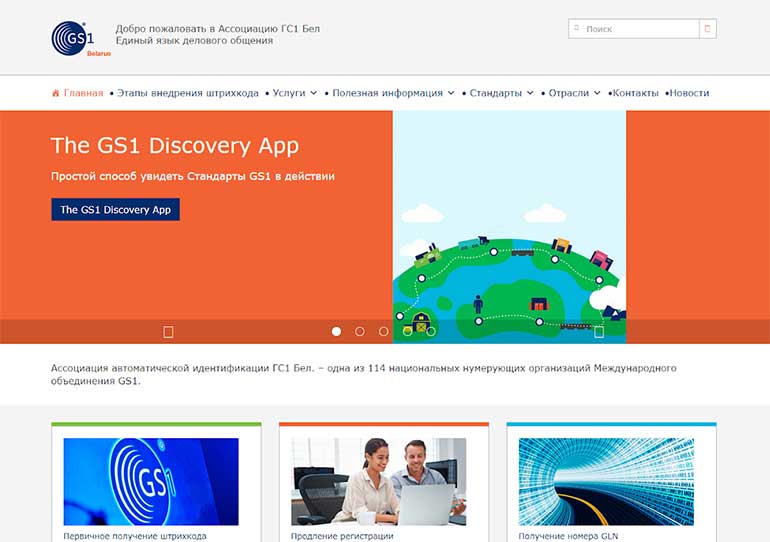Image resolution: width=770 pixels, height=542 pixels.
Task: Open the Главная menu item
Action: (83, 93)
